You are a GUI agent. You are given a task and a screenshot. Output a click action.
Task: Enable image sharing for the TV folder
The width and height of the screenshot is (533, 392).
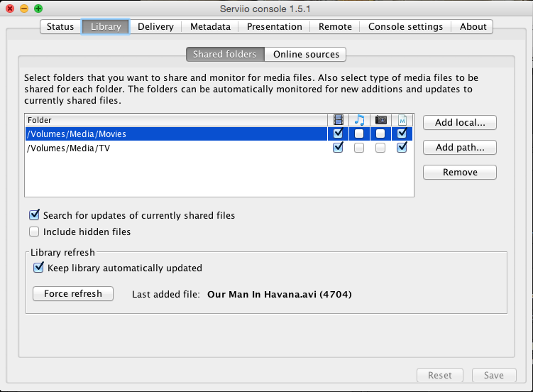(381, 148)
